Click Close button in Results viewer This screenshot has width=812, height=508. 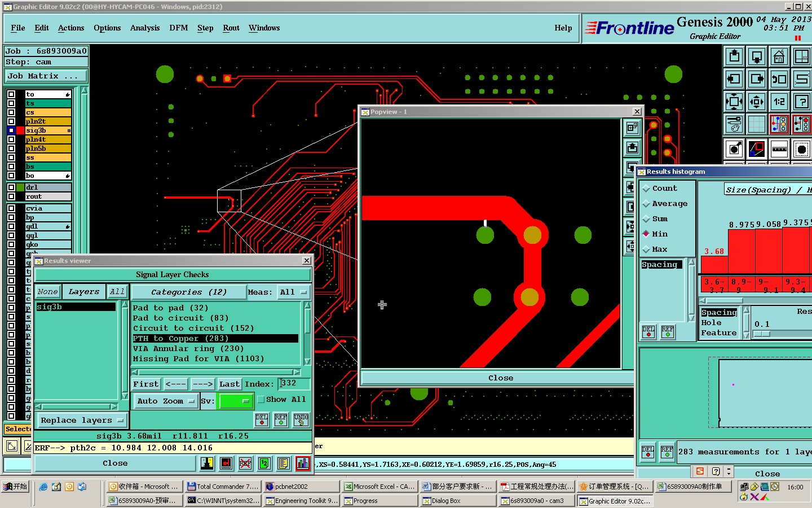click(x=115, y=463)
